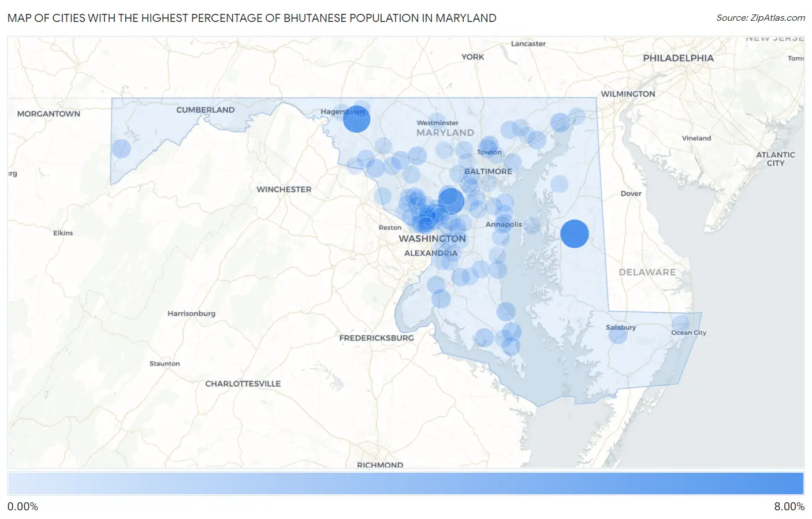The image size is (812, 519).
Task: Click the Westminster map label
Action: (x=437, y=122)
